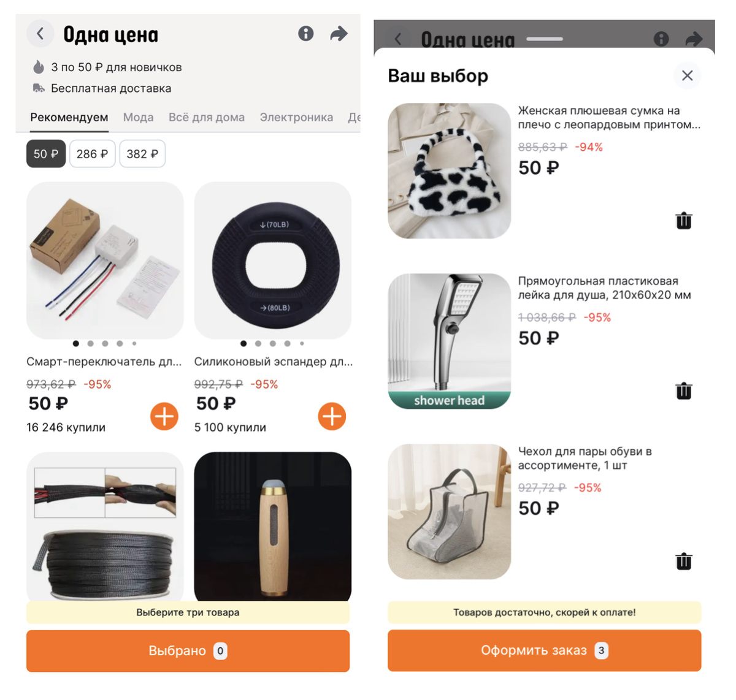Viewport: 736px width, 700px height.
Task: Open the Всё для дома tab
Action: click(207, 117)
